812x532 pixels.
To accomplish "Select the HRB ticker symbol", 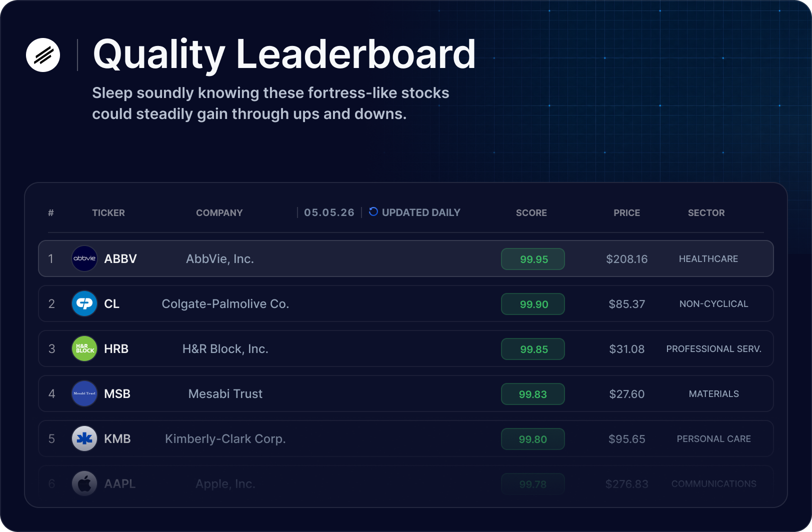I will pyautogui.click(x=116, y=349).
